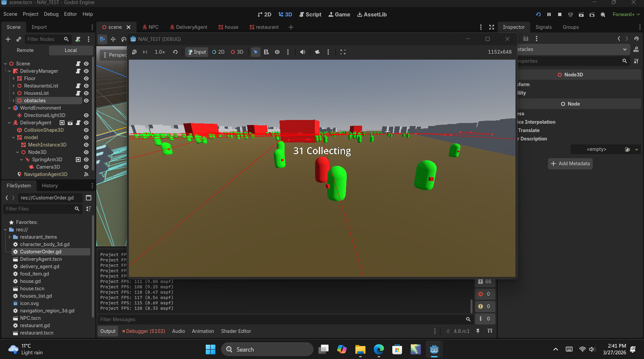Pause the running project
Image resolution: width=644 pixels, height=359 pixels.
coord(549,14)
